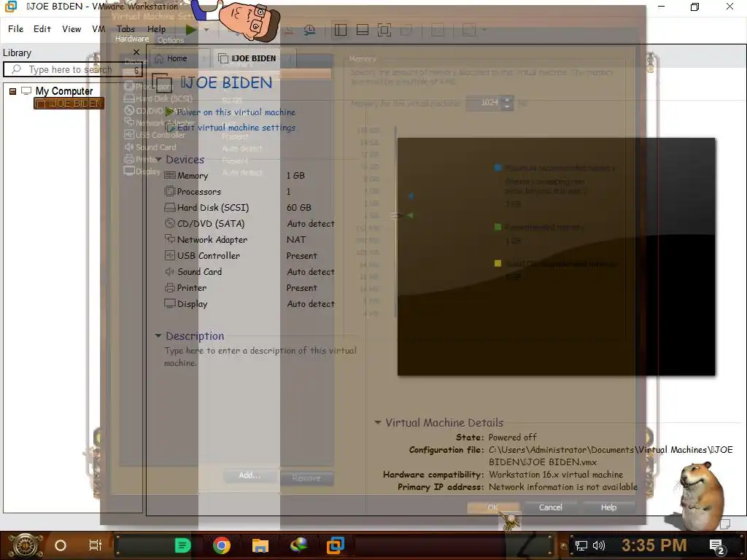Click the Library search magnifier icon
The image size is (747, 560).
[x=16, y=69]
